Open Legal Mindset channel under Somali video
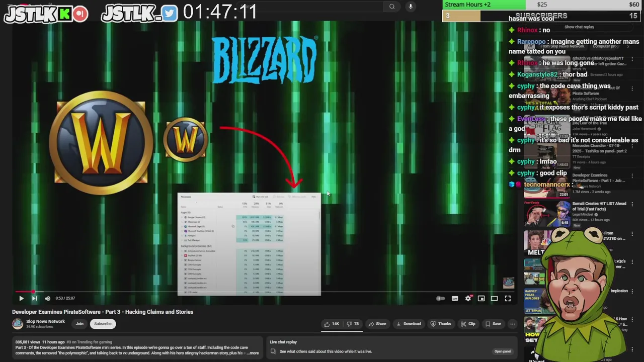This screenshot has height=362, width=644. [x=584, y=214]
